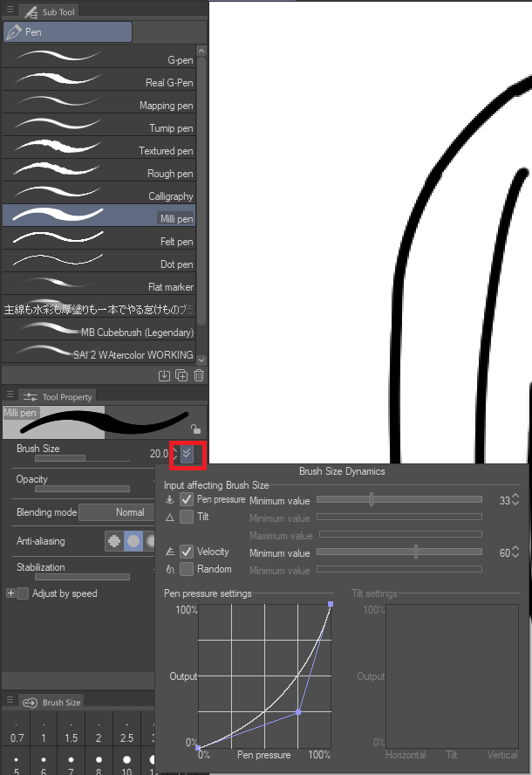Click the Sub Tool tab
Image resolution: width=532 pixels, height=775 pixels.
pyautogui.click(x=49, y=11)
